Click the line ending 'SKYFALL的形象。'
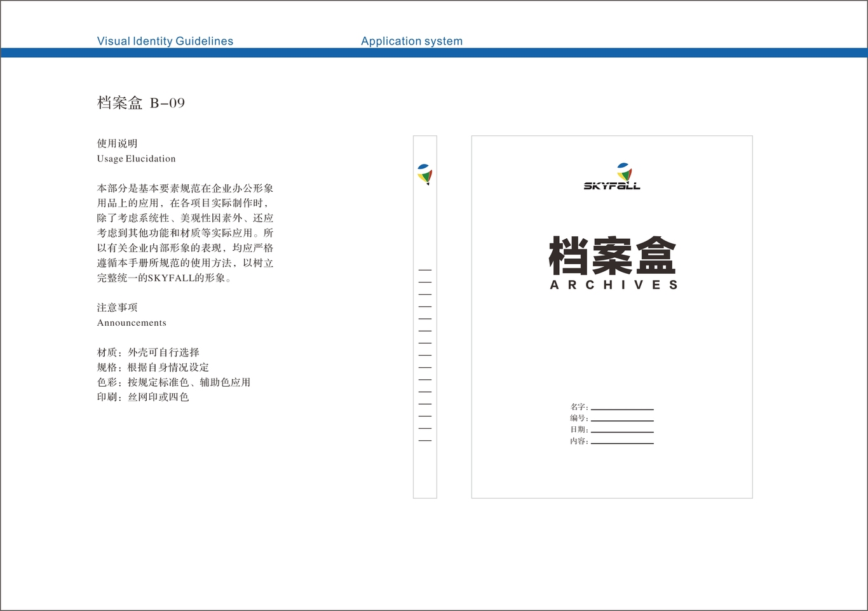Screen dimensions: 868x611 [x=164, y=278]
